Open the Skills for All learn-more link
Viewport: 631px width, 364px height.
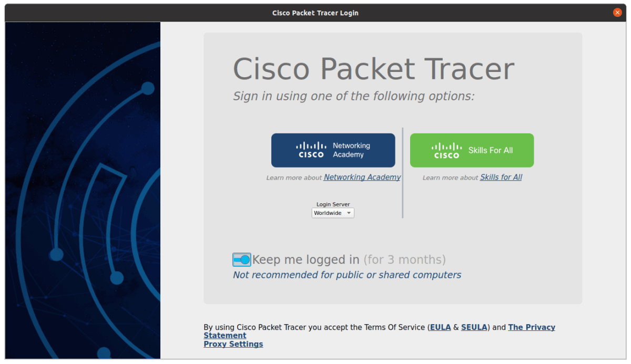click(x=501, y=178)
